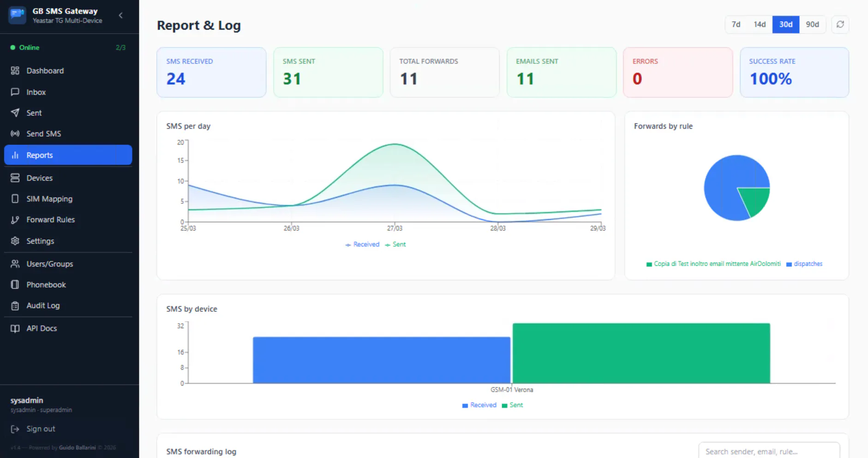
Task: Click the blue Received bar for GSM-01 Verona
Action: click(382, 360)
